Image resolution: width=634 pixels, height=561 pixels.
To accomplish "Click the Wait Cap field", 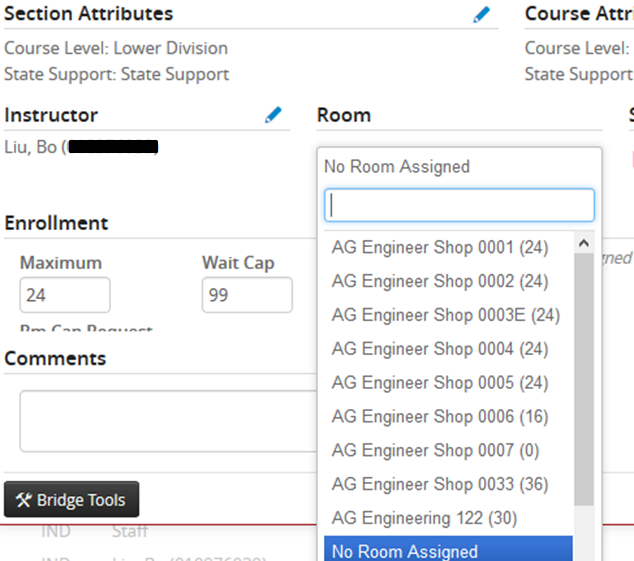I will [247, 295].
